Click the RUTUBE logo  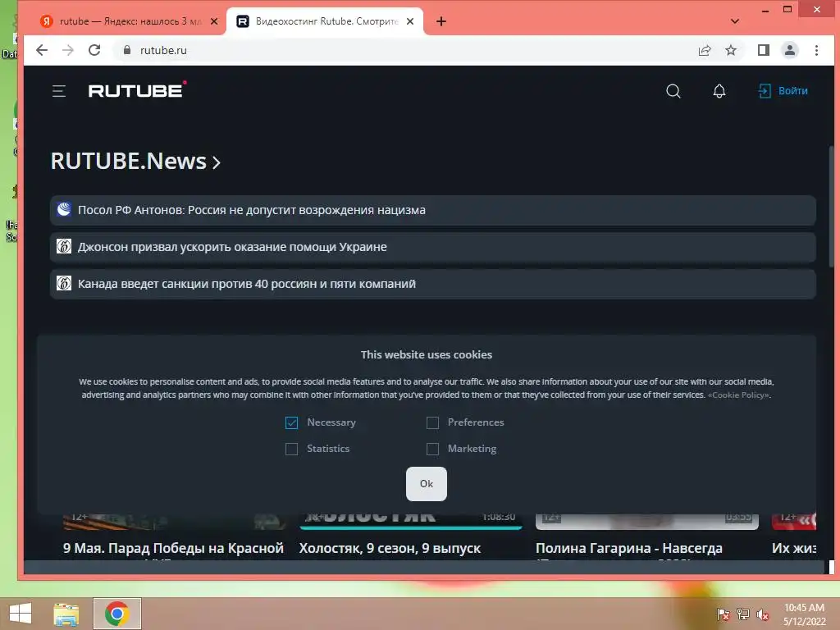(x=137, y=90)
